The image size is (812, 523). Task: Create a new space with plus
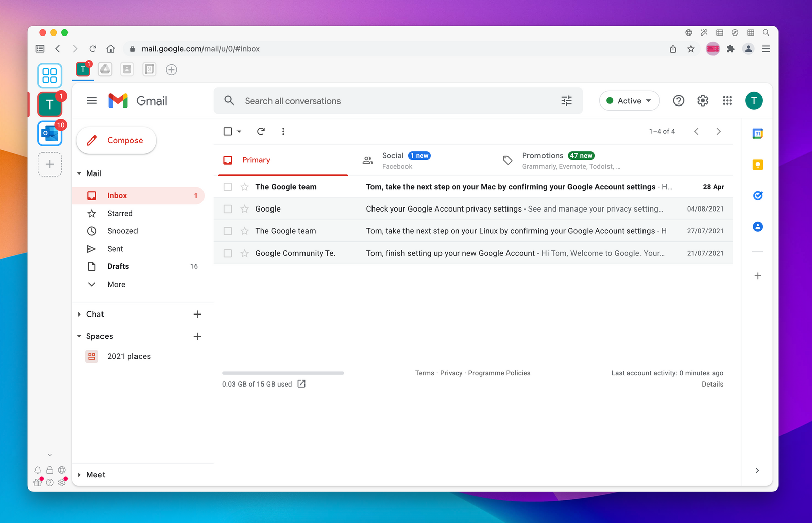pyautogui.click(x=197, y=336)
